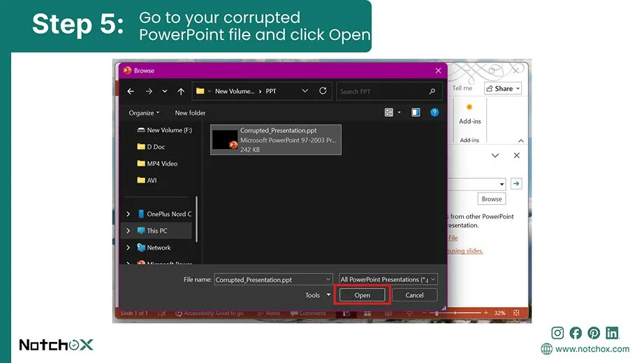Select New Volume (F:) in sidebar
Screen dimensions: 644x363
coord(164,130)
